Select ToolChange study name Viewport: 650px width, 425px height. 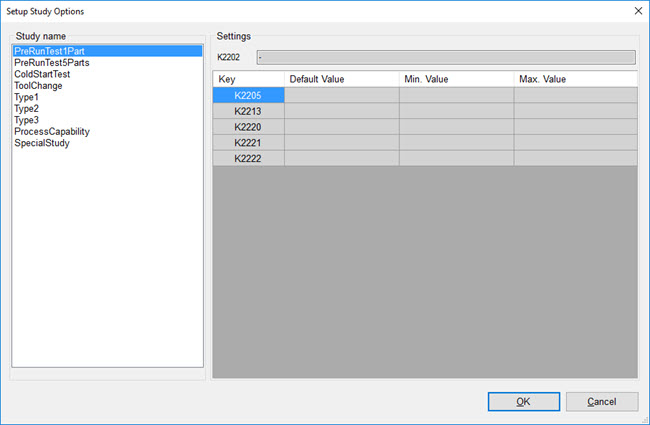point(38,86)
